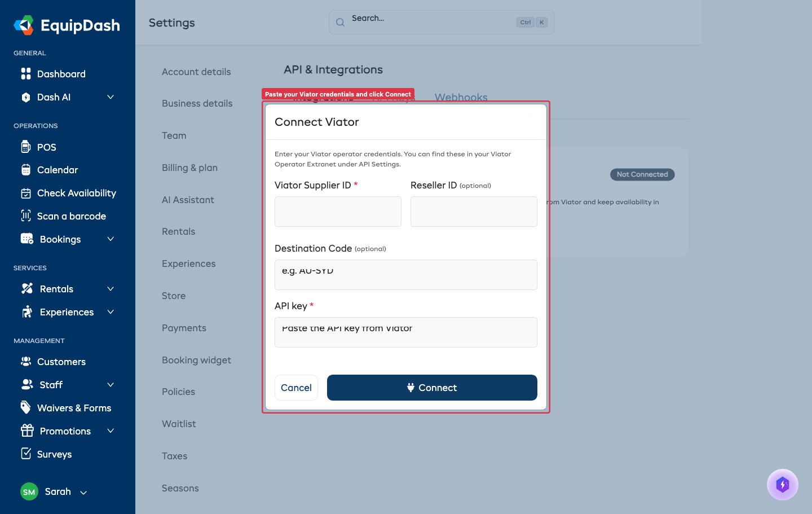The width and height of the screenshot is (812, 514).
Task: Click the Customers people icon
Action: pyautogui.click(x=26, y=361)
